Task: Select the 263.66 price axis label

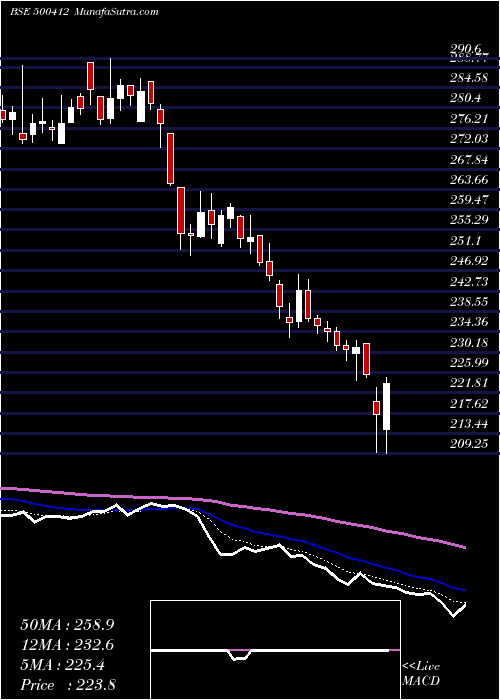Action: tap(469, 179)
